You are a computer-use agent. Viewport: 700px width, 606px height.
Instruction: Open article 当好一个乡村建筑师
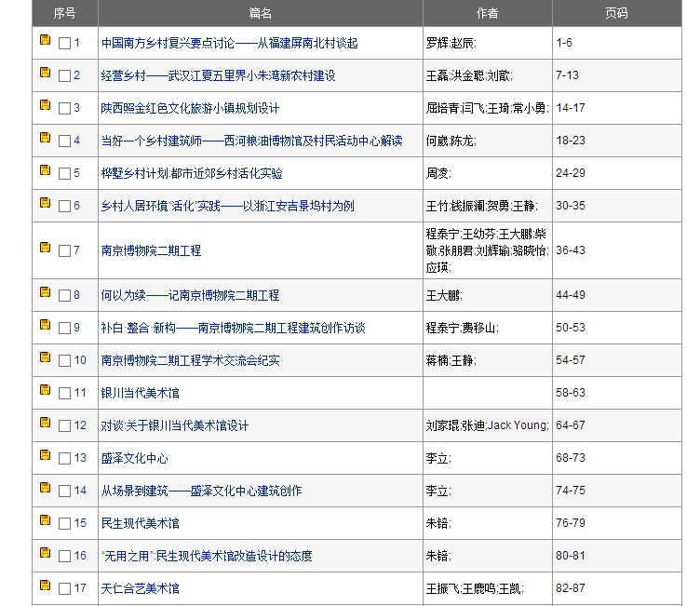[251, 141]
